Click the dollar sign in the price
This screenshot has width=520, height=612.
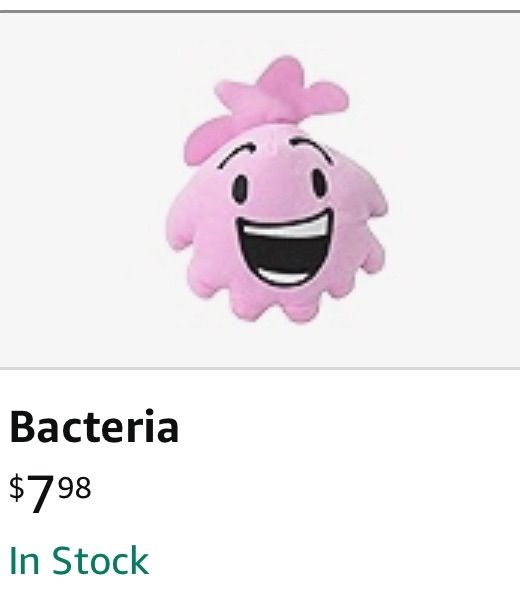tap(17, 487)
